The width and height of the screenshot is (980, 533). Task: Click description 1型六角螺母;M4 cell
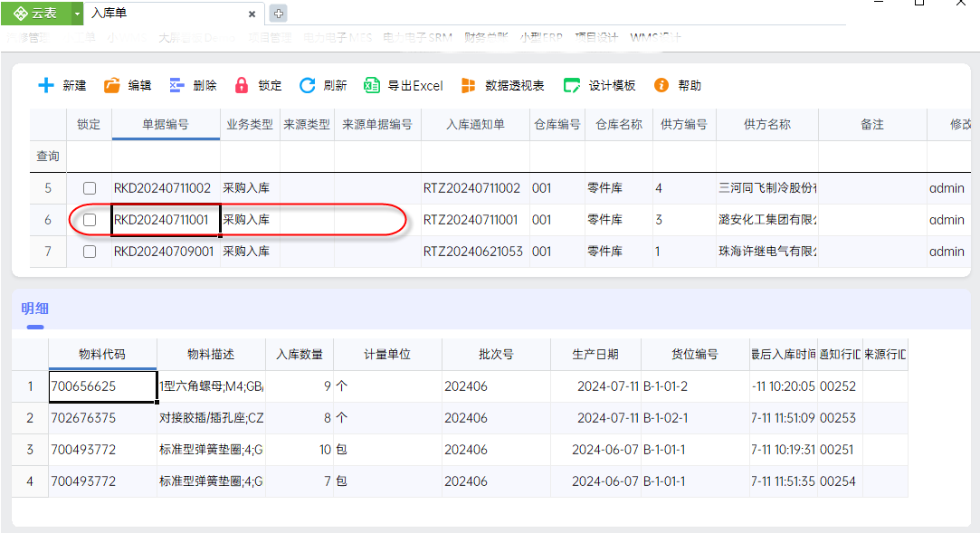[211, 386]
